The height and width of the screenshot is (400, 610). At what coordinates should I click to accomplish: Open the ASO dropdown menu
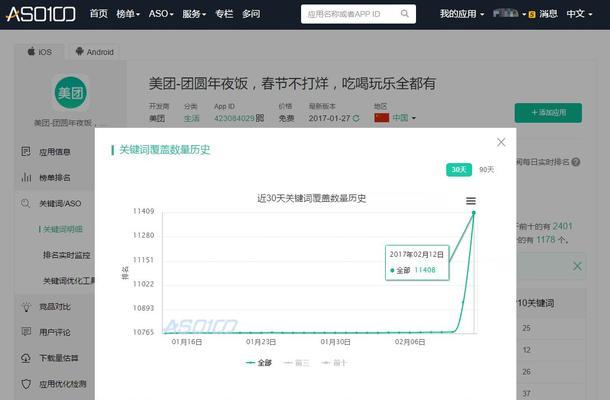pyautogui.click(x=161, y=14)
